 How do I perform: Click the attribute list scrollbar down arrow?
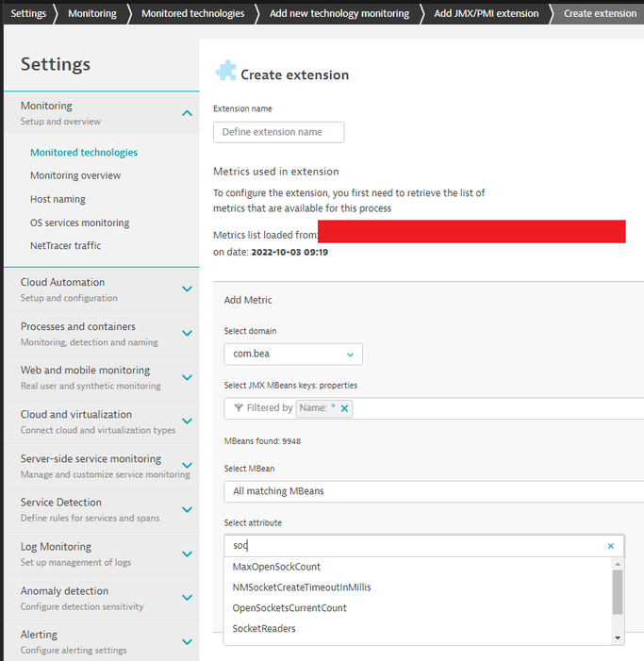coord(618,637)
